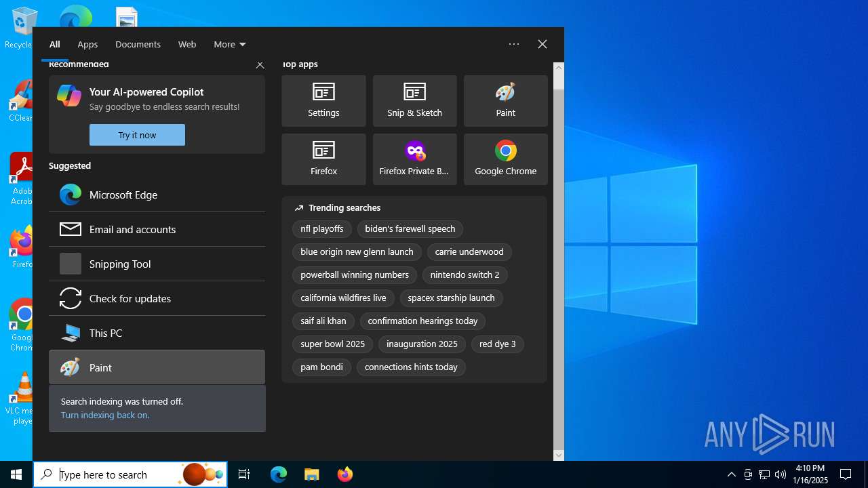Switch to the All tab

55,44
